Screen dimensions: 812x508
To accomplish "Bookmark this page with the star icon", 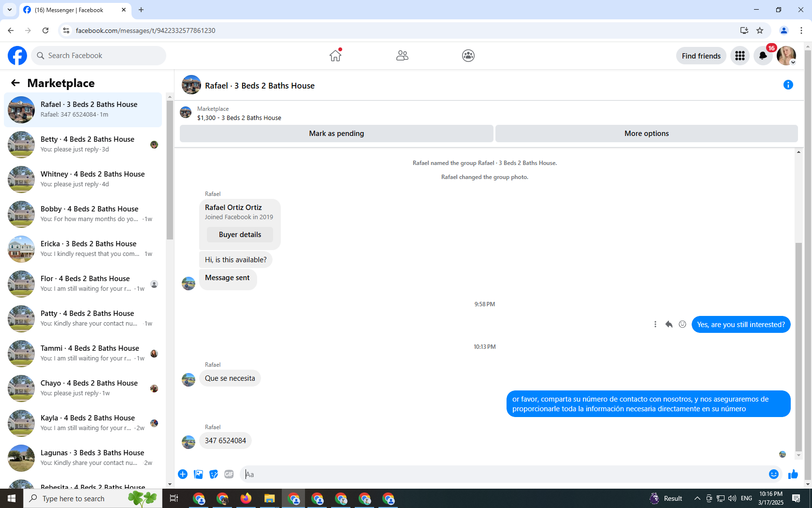I will [x=760, y=30].
